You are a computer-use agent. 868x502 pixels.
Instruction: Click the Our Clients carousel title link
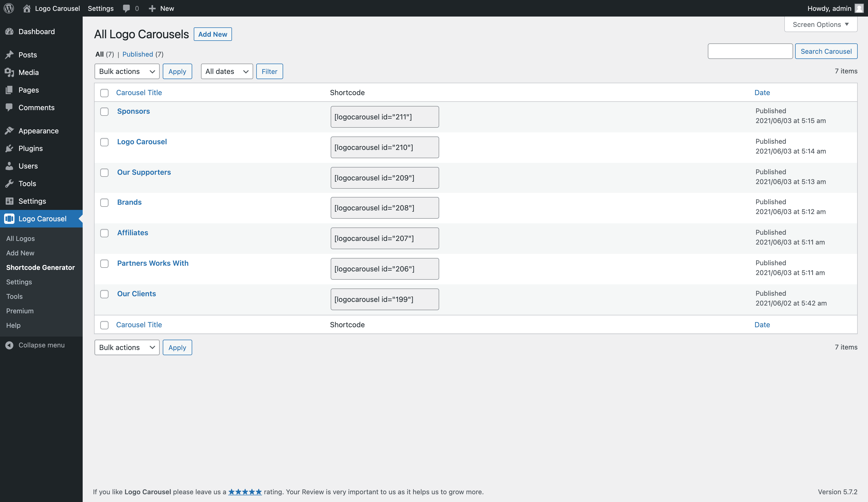point(136,293)
